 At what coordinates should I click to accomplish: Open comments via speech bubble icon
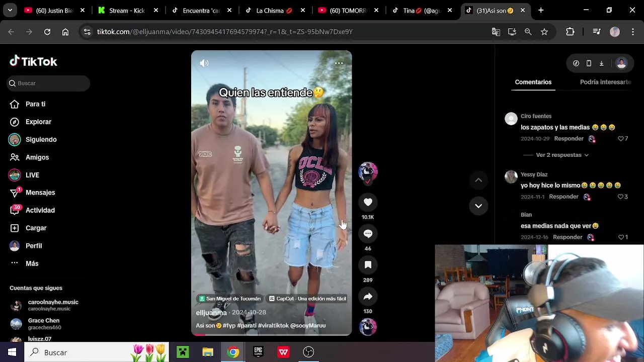click(368, 233)
